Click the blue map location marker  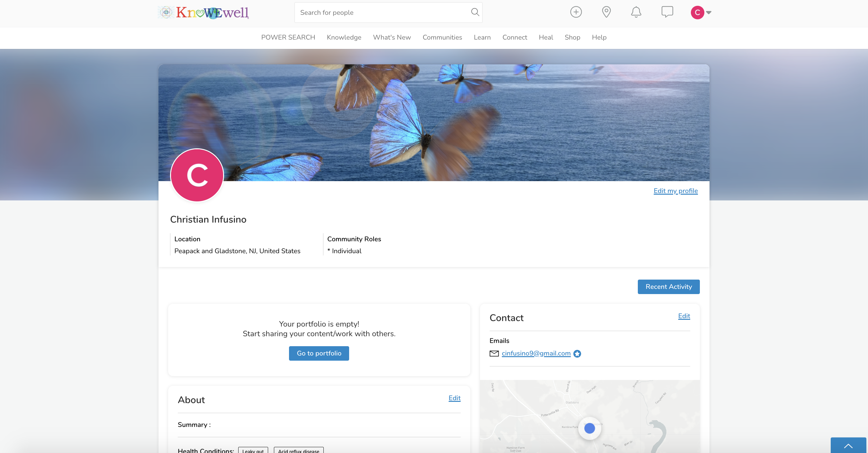589,428
